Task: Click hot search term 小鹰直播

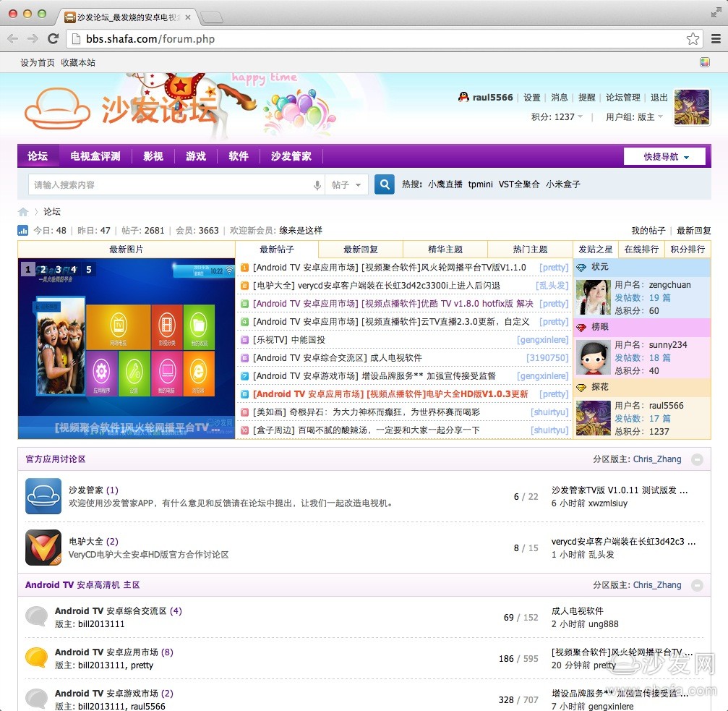Action: tap(445, 184)
